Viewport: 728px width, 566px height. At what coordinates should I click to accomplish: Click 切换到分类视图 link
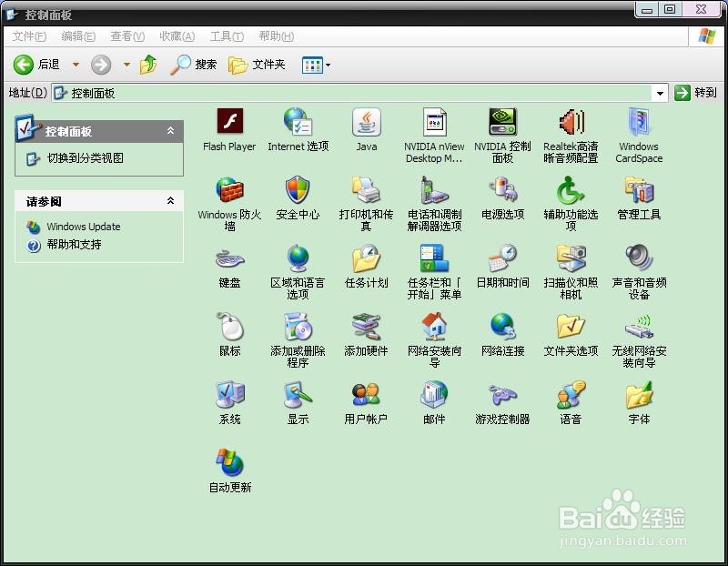pos(86,157)
